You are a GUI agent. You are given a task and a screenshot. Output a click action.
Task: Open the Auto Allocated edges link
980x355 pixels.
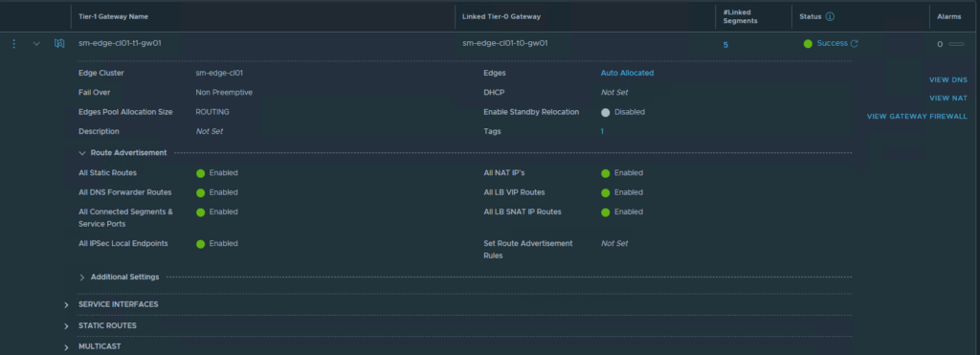(627, 73)
